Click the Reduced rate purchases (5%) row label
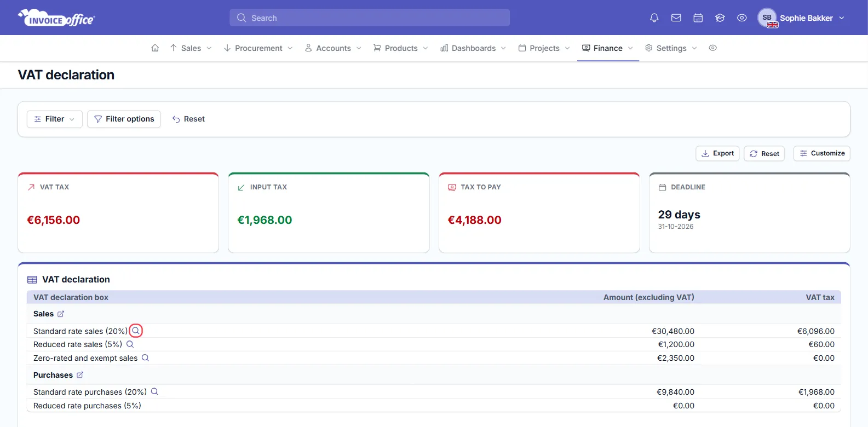This screenshot has height=427, width=868. coord(87,406)
